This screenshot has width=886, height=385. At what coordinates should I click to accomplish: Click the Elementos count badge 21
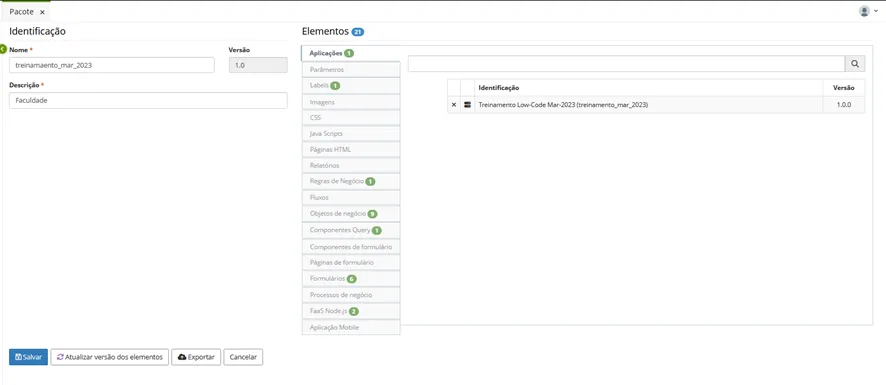[x=358, y=32]
